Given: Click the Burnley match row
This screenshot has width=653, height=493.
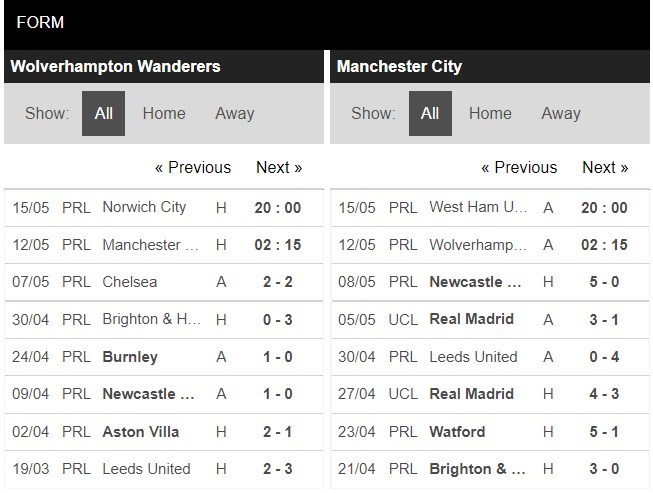Looking at the screenshot, I should click(x=130, y=357).
